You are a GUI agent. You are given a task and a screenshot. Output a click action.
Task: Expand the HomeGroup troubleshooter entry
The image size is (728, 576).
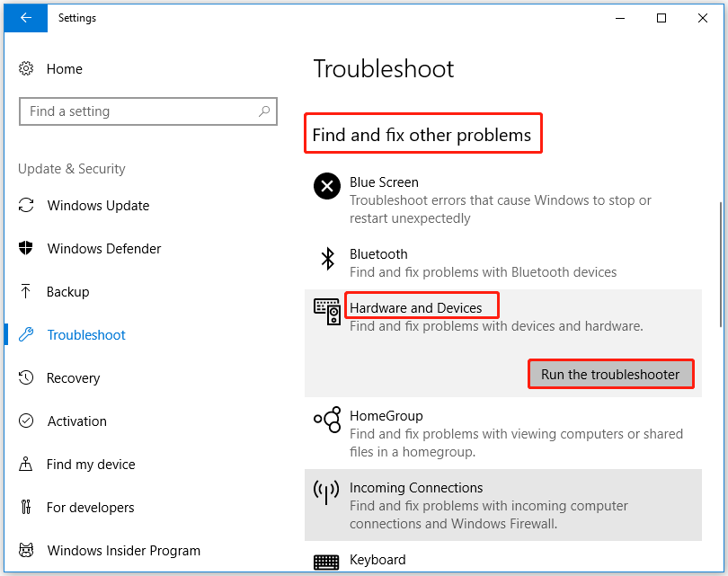386,416
